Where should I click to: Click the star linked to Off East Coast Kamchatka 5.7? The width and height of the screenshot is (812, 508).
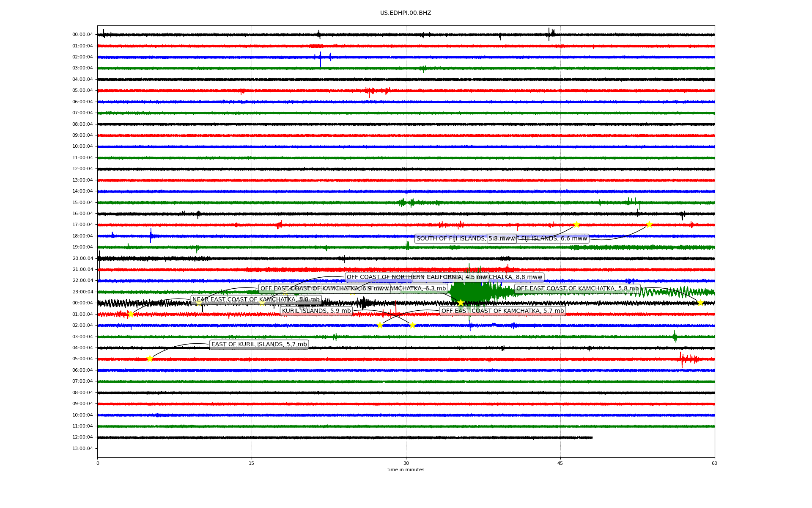click(x=380, y=326)
